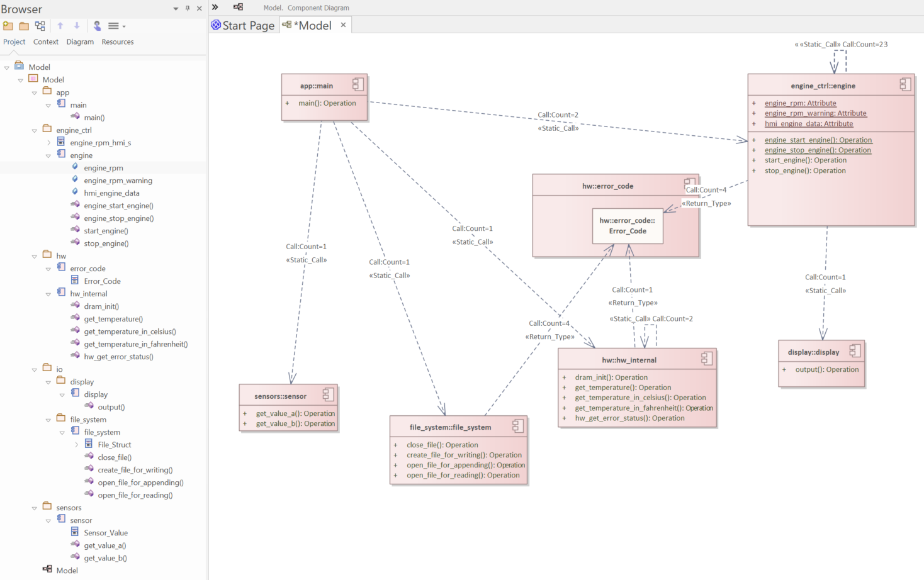Switch to the Project tab
The height and width of the screenshot is (580, 924).
pos(14,42)
